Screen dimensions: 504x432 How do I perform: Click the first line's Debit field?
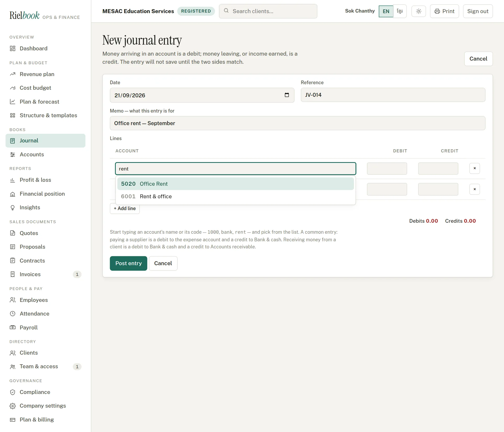coord(387,169)
